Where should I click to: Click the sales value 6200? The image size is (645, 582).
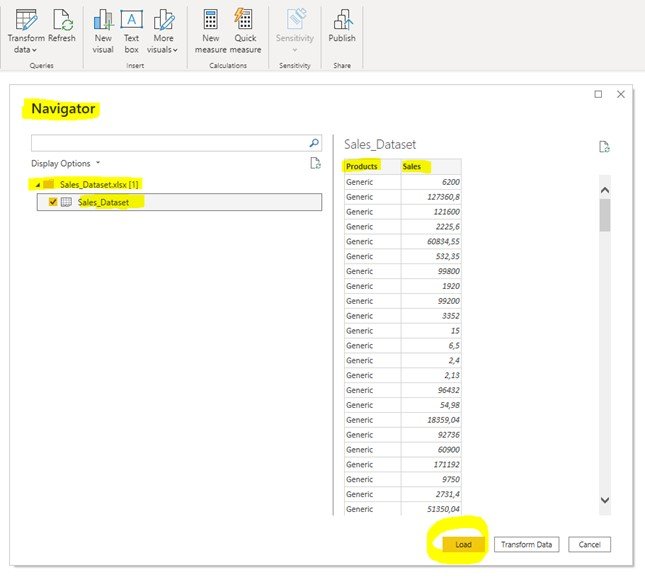451,182
